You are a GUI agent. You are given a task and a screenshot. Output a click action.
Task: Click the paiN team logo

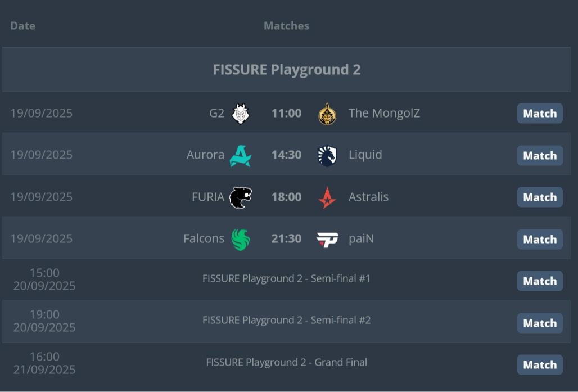tap(327, 239)
